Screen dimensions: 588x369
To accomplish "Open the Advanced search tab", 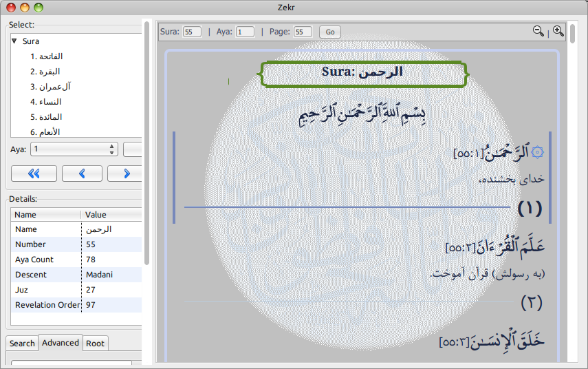I will pyautogui.click(x=60, y=343).
